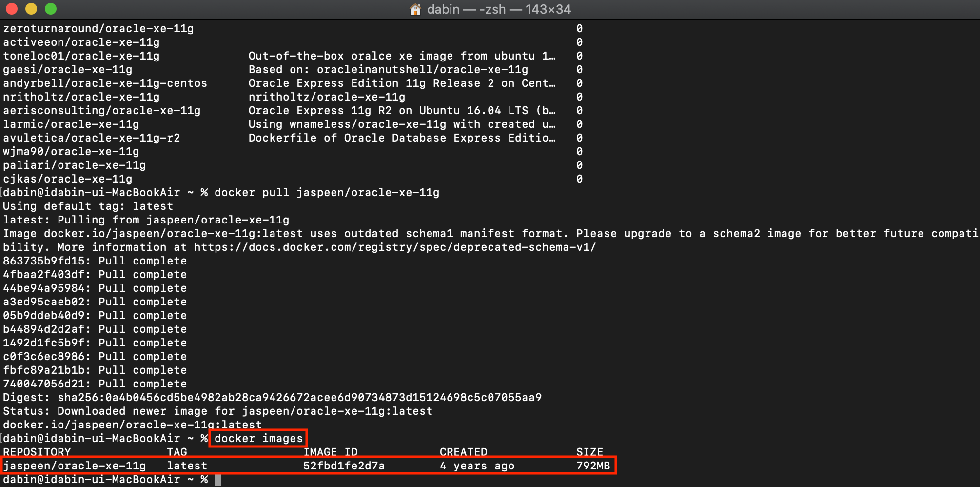This screenshot has width=980, height=487.
Task: Click the 'docker.io/jaspeen/oracle-xe-11g:latest' output line
Action: point(133,425)
